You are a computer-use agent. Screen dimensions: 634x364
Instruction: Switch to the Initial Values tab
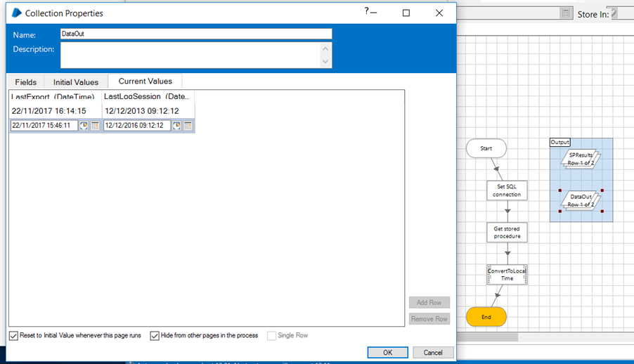point(76,82)
